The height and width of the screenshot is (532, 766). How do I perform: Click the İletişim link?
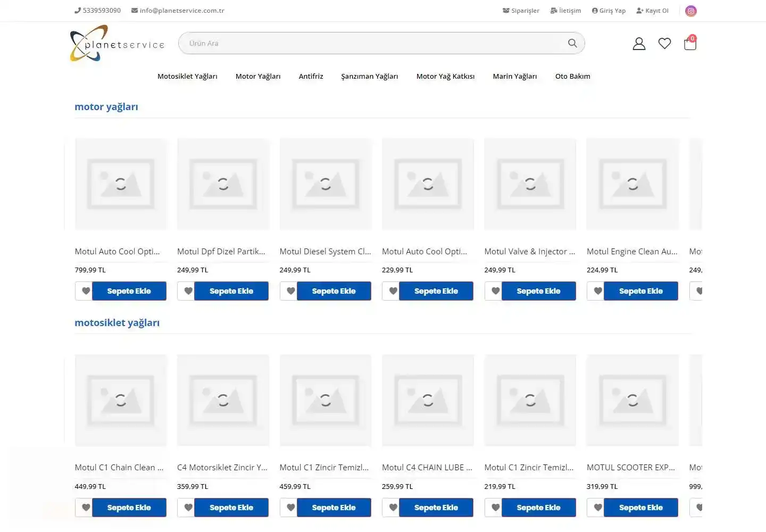tap(565, 11)
